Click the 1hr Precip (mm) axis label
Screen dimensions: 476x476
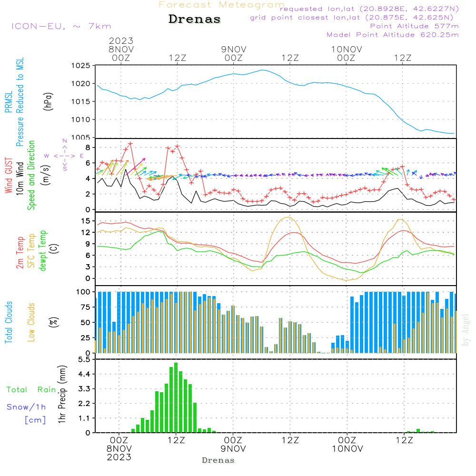point(61,395)
